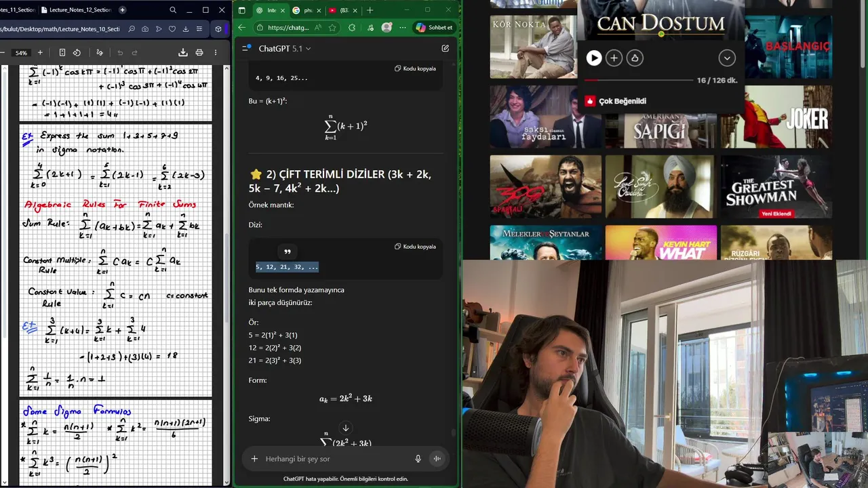Open Edge settings and more menu
This screenshot has height=488, width=868.
(x=403, y=28)
